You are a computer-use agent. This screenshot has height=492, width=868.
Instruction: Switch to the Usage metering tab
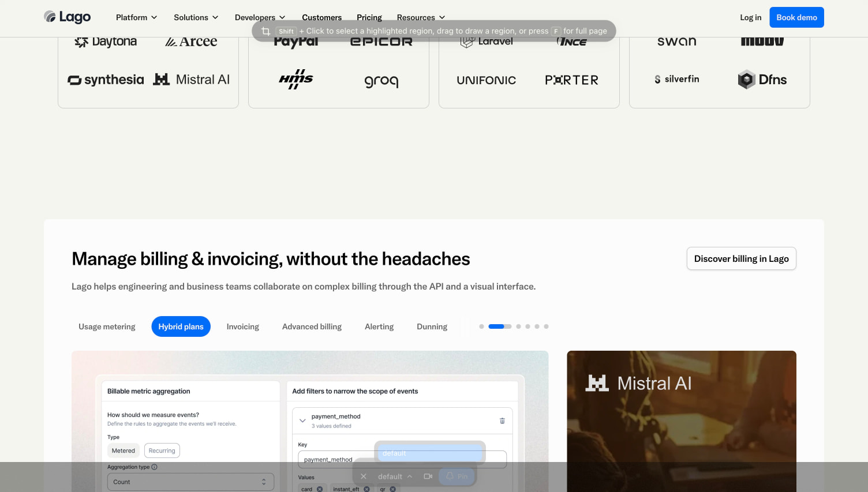click(107, 326)
